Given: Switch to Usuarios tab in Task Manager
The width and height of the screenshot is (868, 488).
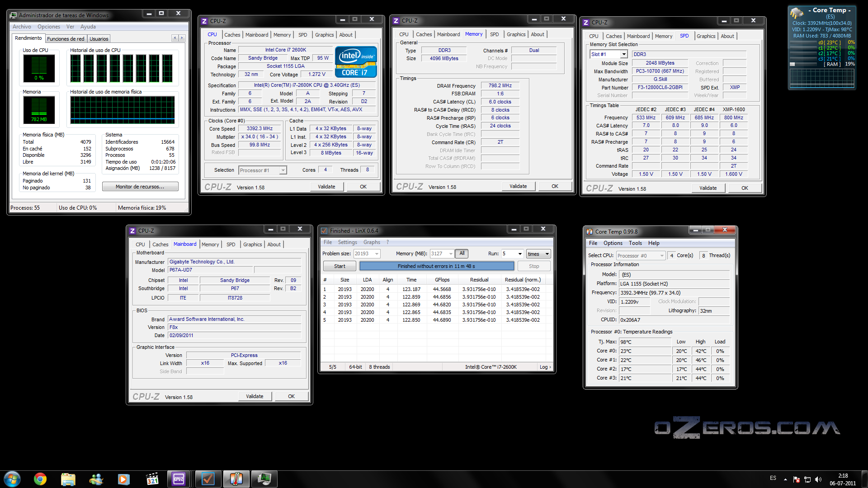Looking at the screenshot, I should [99, 39].
